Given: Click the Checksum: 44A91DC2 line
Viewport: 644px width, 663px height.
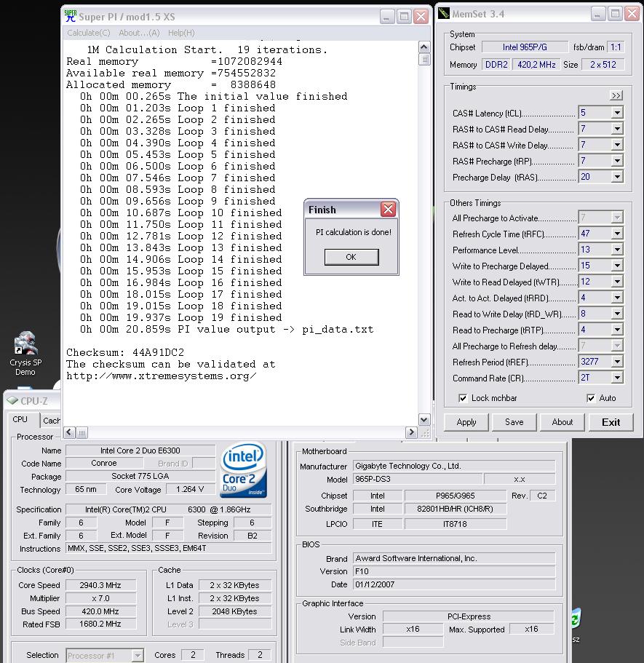Looking at the screenshot, I should click(125, 352).
